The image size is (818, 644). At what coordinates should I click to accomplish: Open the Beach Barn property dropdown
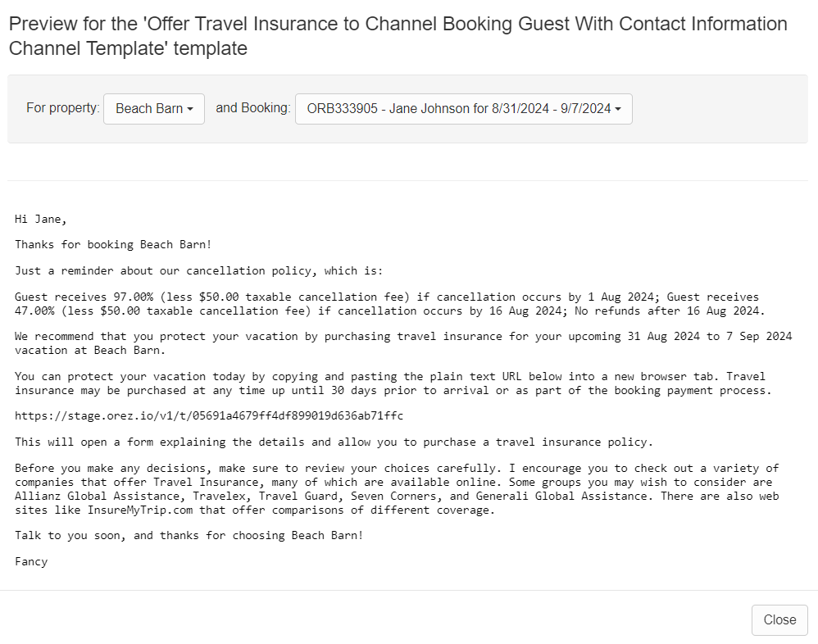[x=154, y=109]
